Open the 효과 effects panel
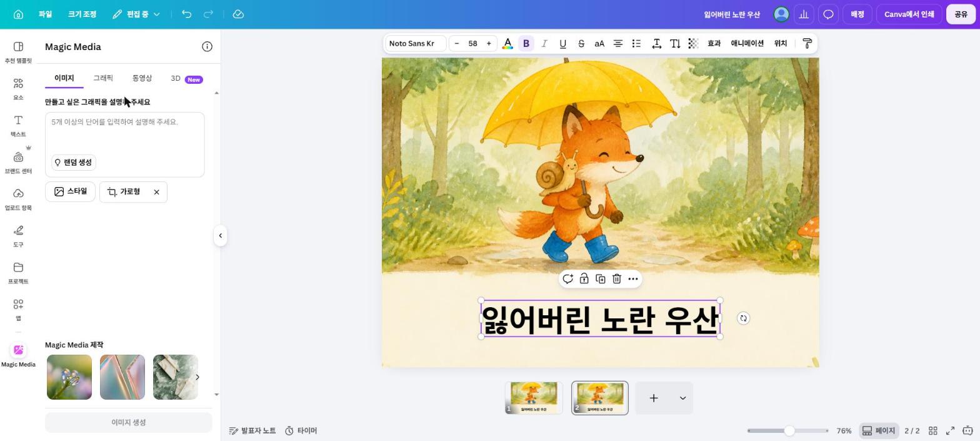 714,43
